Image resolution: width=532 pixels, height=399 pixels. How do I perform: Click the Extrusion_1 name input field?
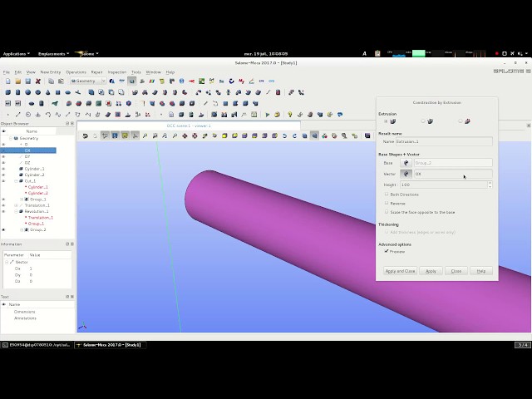444,141
